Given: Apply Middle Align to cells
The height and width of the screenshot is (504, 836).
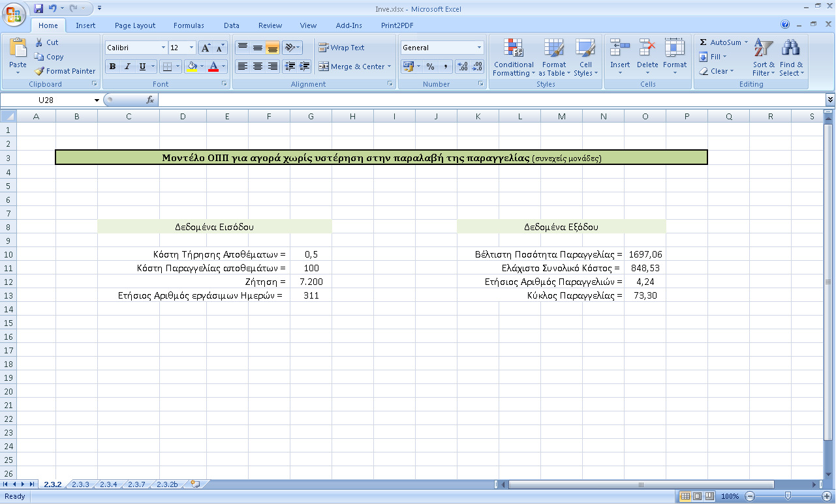Looking at the screenshot, I should tap(257, 48).
